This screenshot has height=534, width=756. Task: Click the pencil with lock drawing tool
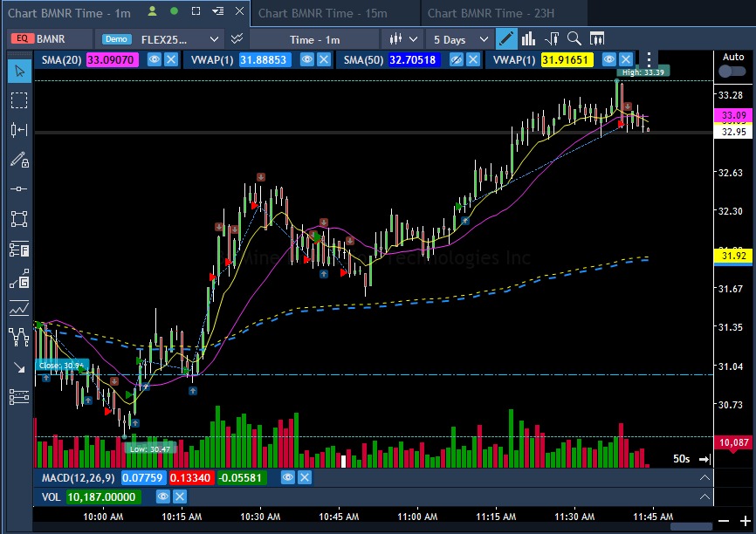pos(18,160)
